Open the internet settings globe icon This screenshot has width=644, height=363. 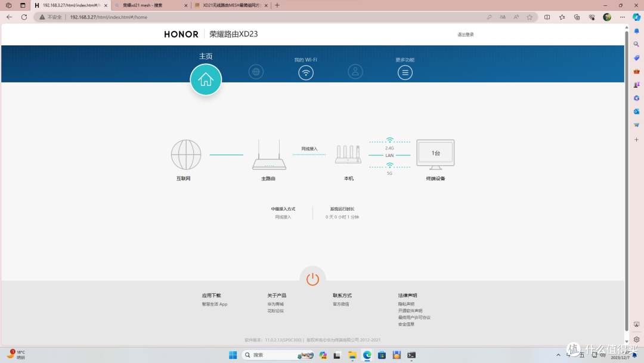256,72
